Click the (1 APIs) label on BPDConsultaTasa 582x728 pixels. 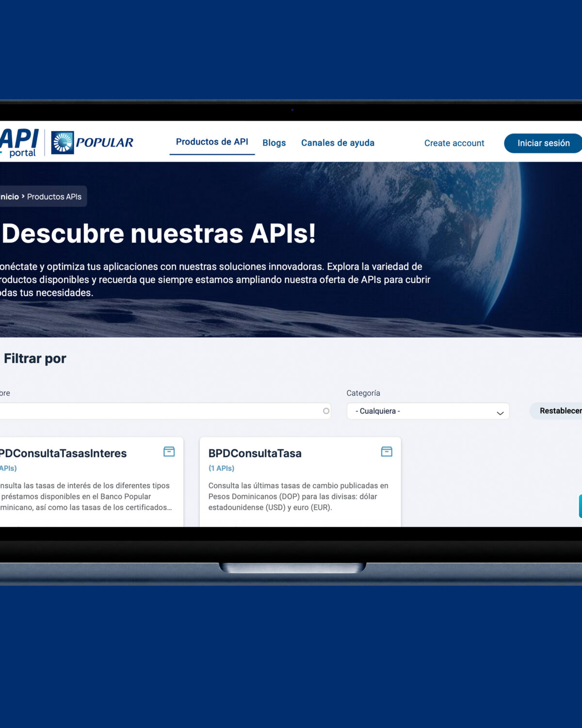(221, 468)
